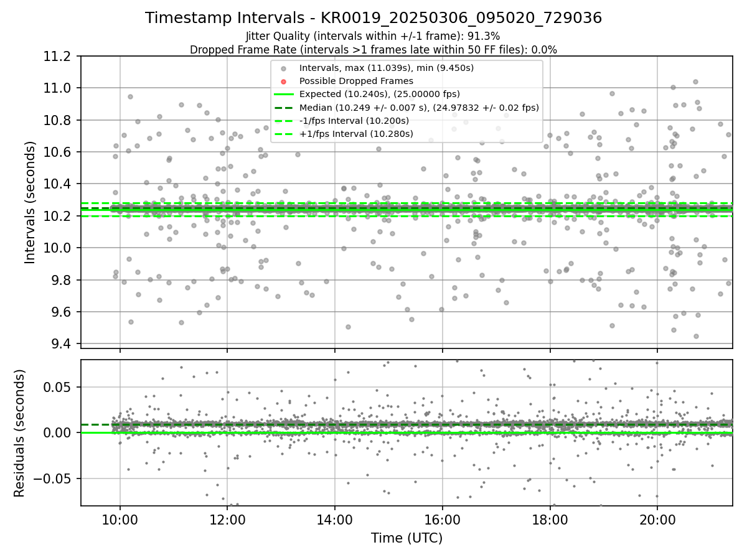Click the gray dot marker beside the Intervals legend entry
This screenshot has height=560, width=747.
(284, 68)
